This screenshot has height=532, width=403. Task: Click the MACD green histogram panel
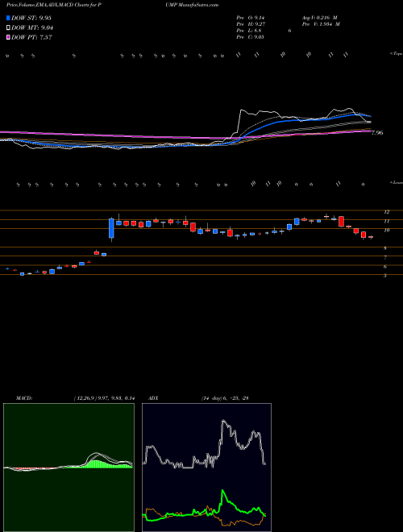pos(69,468)
